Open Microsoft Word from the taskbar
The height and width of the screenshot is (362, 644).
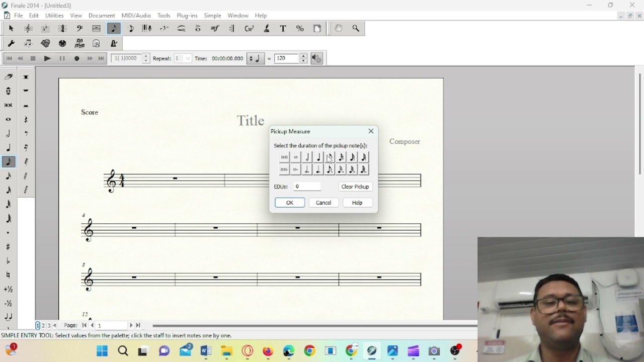point(206,351)
